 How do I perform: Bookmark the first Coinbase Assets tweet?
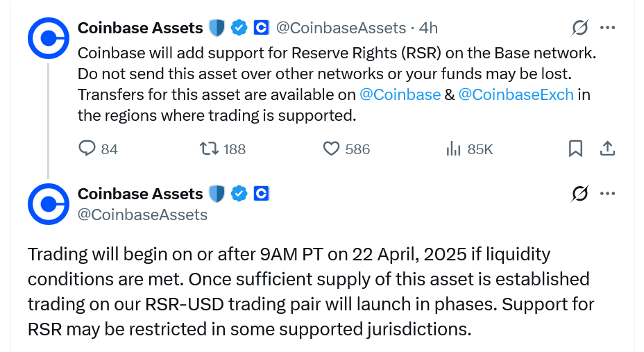(575, 149)
